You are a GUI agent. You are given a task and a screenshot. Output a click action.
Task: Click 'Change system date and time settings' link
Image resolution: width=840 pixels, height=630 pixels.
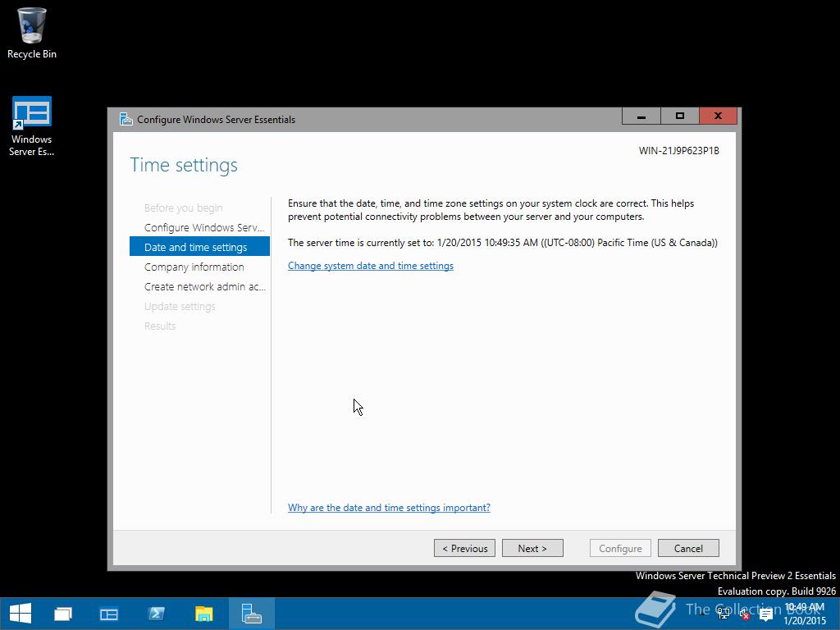[371, 266]
